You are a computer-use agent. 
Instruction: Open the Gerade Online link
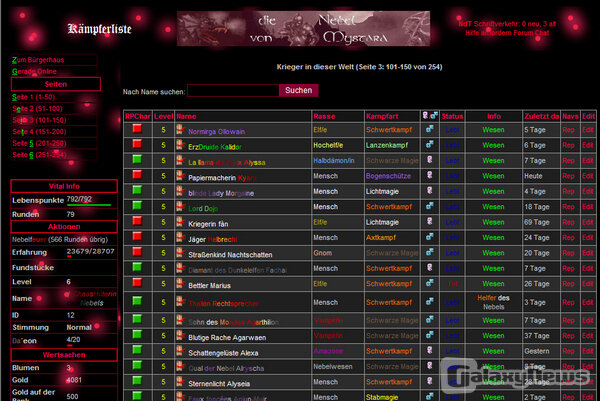pos(36,72)
